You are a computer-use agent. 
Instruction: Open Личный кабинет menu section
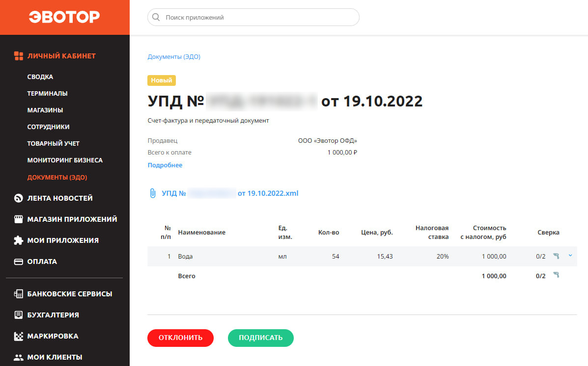(61, 56)
